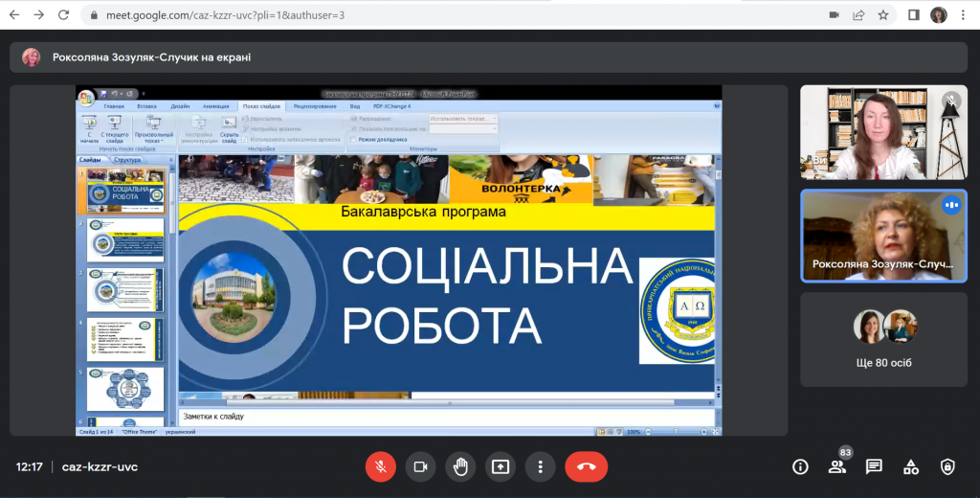Open the chat with everyone panel

coord(874,466)
